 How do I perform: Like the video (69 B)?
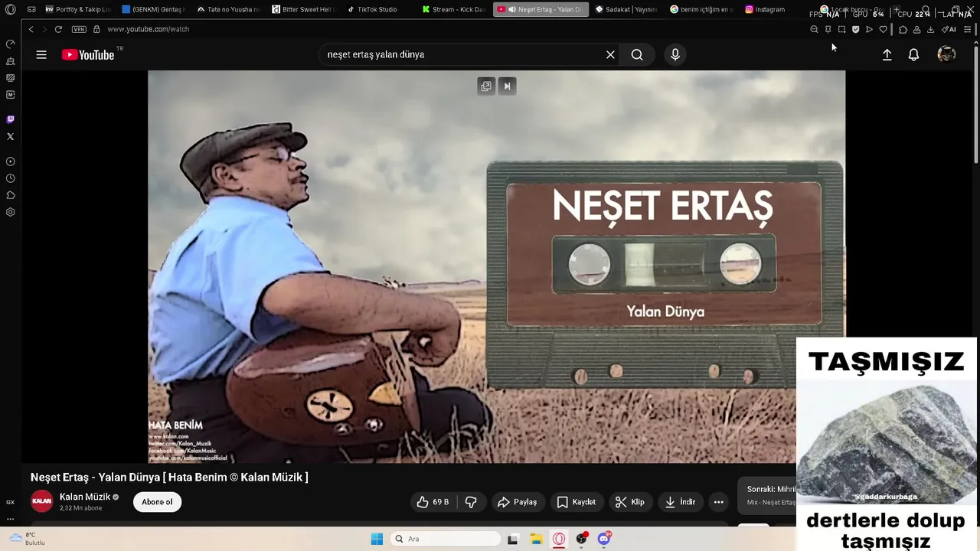(433, 502)
